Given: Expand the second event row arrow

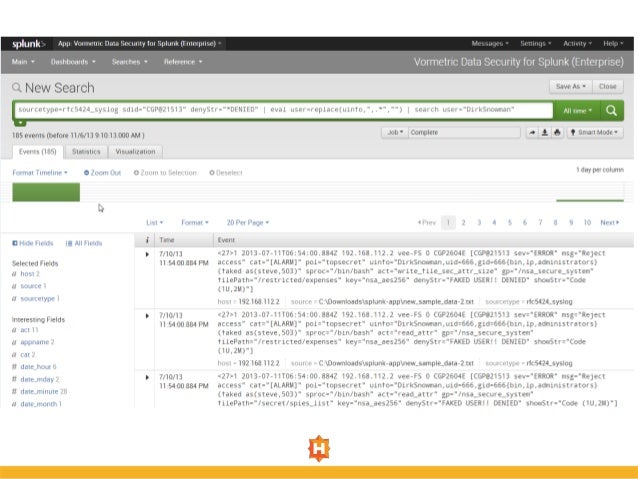Looking at the screenshot, I should click(x=147, y=316).
